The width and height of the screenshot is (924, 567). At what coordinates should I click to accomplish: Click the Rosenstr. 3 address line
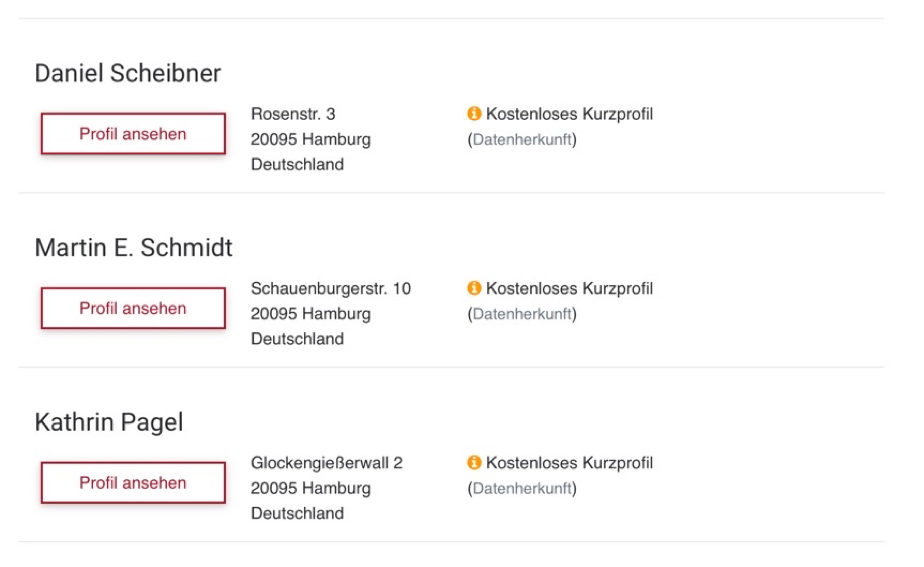pos(293,114)
